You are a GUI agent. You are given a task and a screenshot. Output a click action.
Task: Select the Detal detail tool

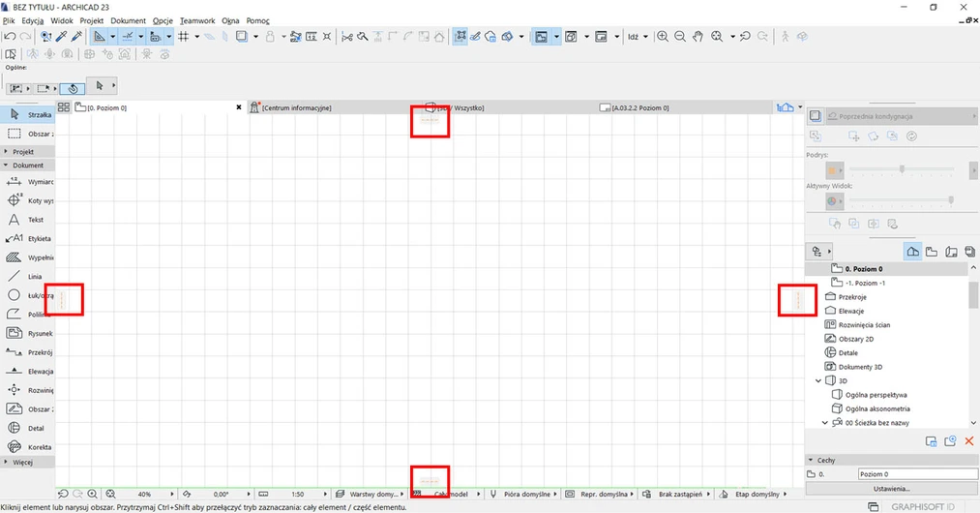coord(28,429)
